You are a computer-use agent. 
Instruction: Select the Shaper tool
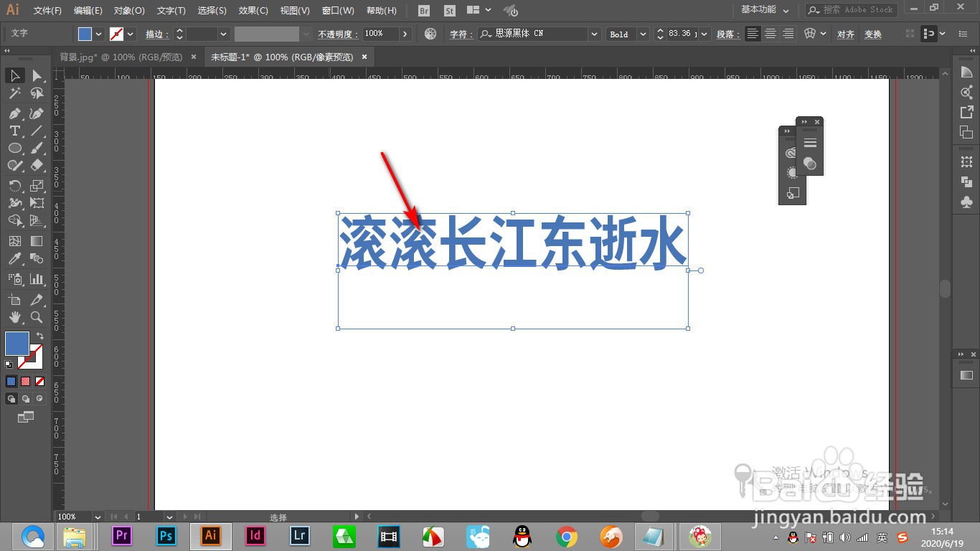click(x=15, y=165)
